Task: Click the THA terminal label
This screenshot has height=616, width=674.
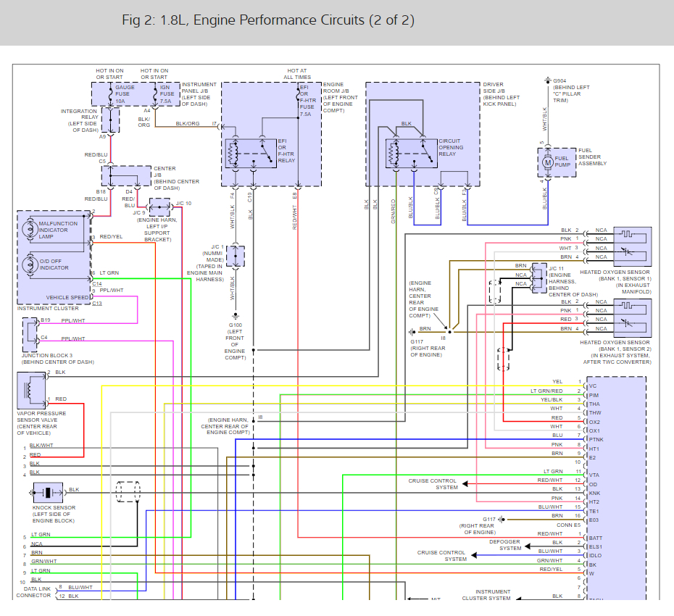Action: click(594, 404)
